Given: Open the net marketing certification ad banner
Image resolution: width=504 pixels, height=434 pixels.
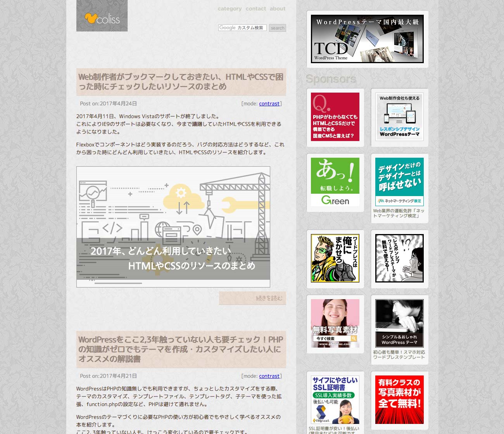Looking at the screenshot, I should point(399,182).
